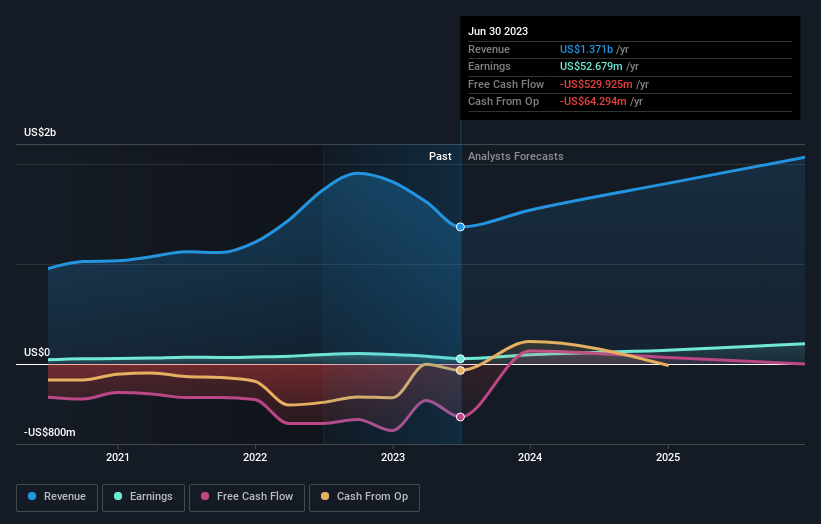Click the Earnings row label in tooltip
Image resolution: width=821 pixels, height=524 pixels.
coord(489,66)
